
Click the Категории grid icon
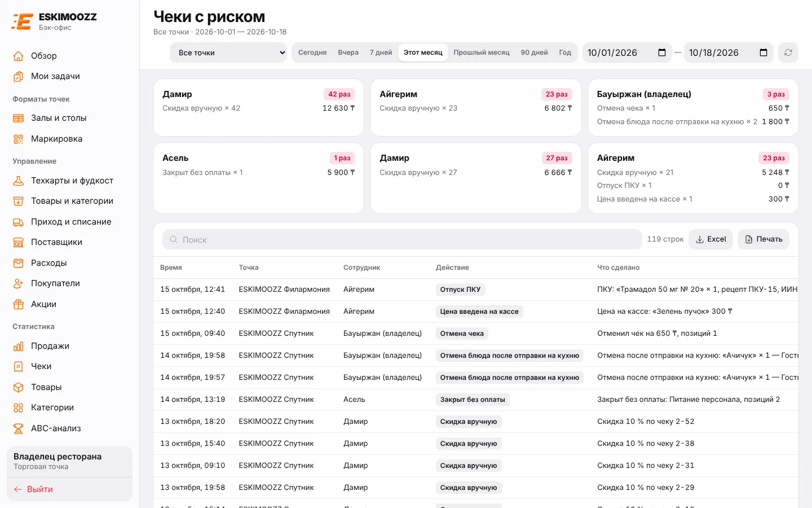pyautogui.click(x=19, y=408)
